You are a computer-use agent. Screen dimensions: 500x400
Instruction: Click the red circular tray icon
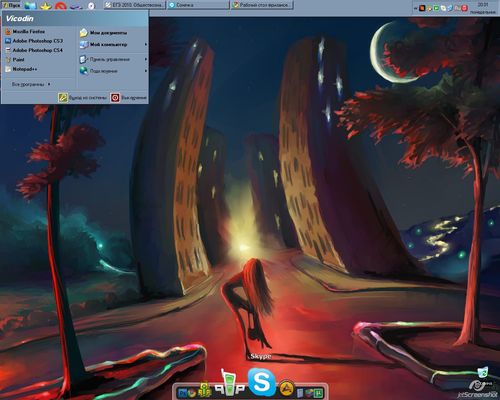click(464, 8)
